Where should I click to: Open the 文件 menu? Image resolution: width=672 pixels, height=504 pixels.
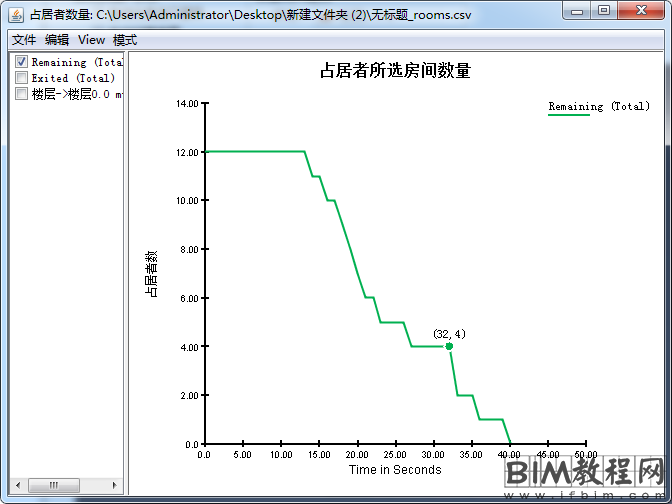[x=24, y=40]
